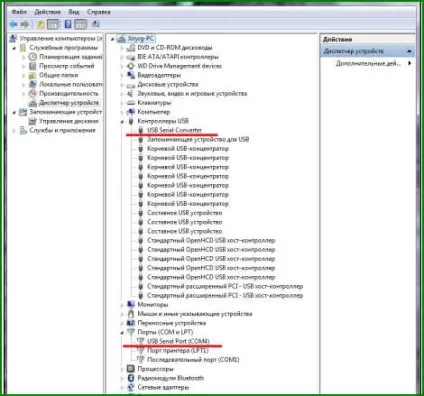The image size is (424, 396).
Task: Click the mouse icon beside Мыши и иные указывающие устройства
Action: pos(131,314)
